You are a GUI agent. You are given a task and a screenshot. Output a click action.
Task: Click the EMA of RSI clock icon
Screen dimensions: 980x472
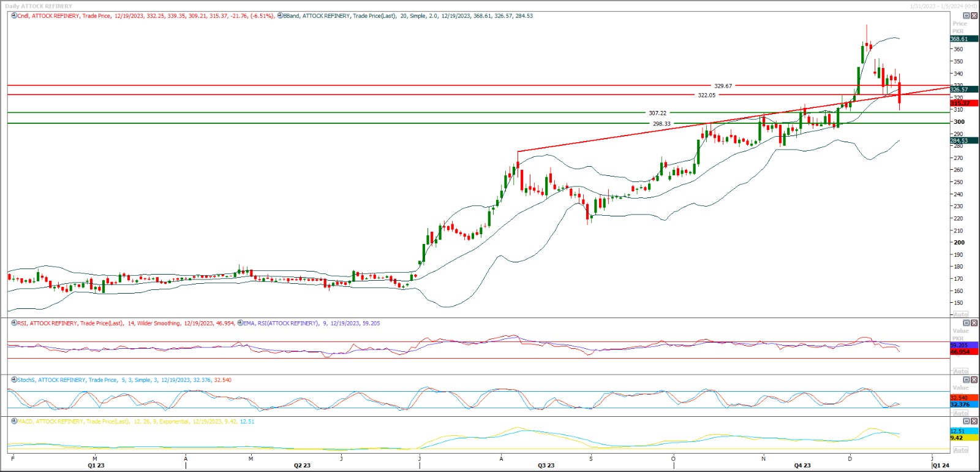[x=240, y=323]
